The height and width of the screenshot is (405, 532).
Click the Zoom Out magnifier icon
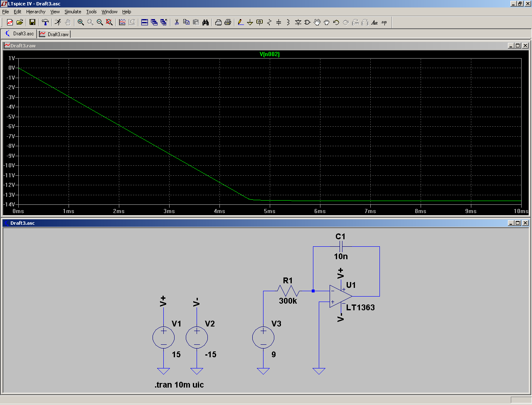click(x=100, y=22)
